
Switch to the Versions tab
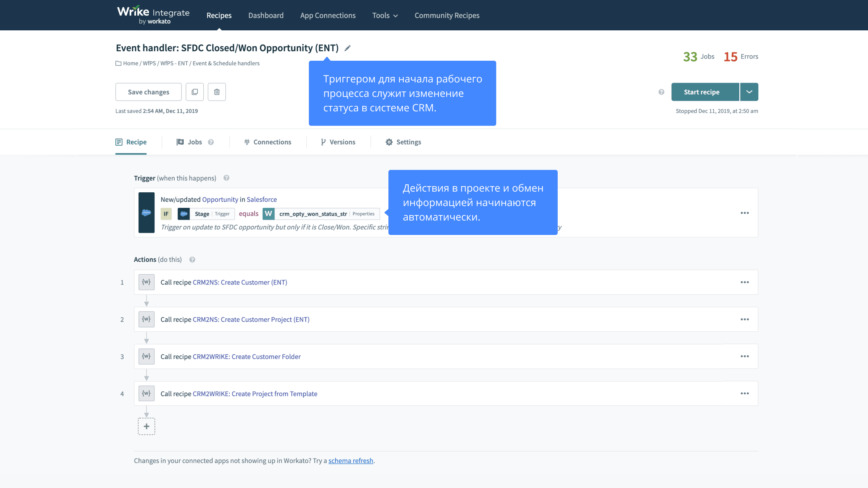point(338,142)
